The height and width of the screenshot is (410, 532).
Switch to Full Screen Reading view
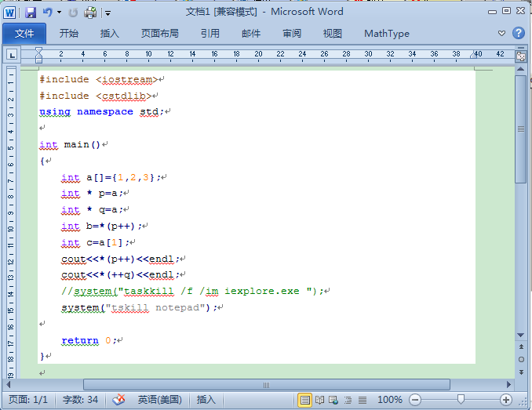tap(319, 400)
